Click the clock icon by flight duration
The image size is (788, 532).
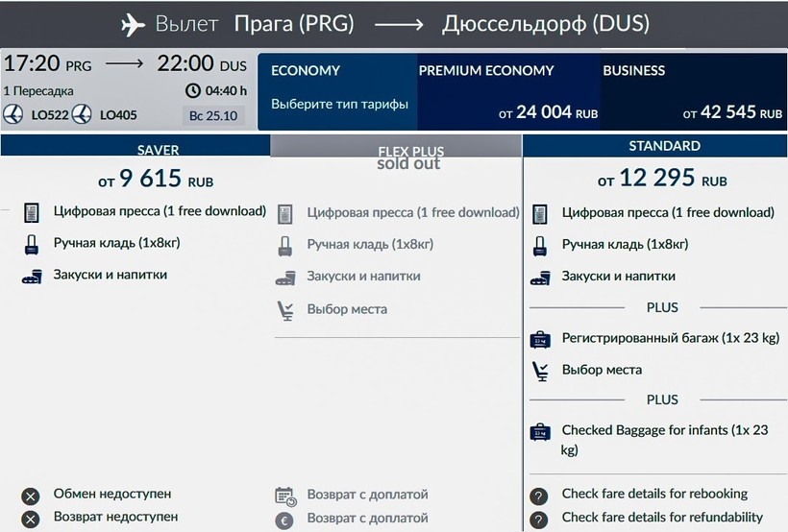pos(192,91)
